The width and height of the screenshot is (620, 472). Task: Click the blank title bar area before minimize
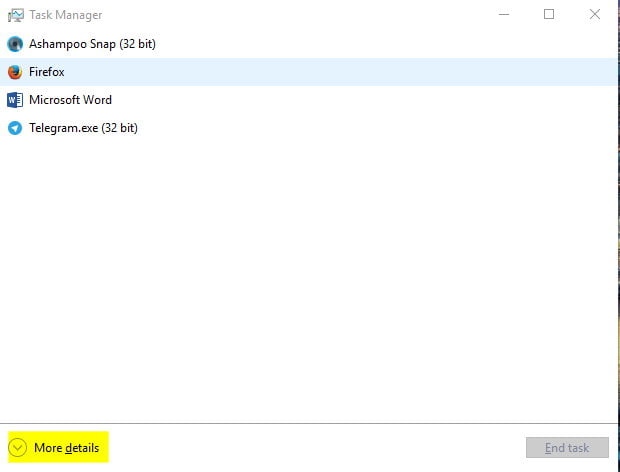point(300,15)
